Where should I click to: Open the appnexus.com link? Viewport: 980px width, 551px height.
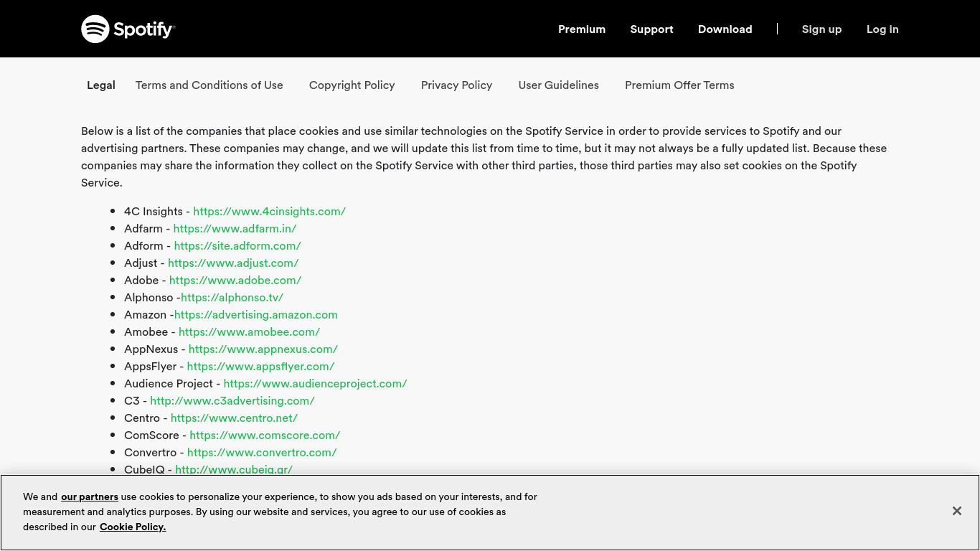click(263, 349)
